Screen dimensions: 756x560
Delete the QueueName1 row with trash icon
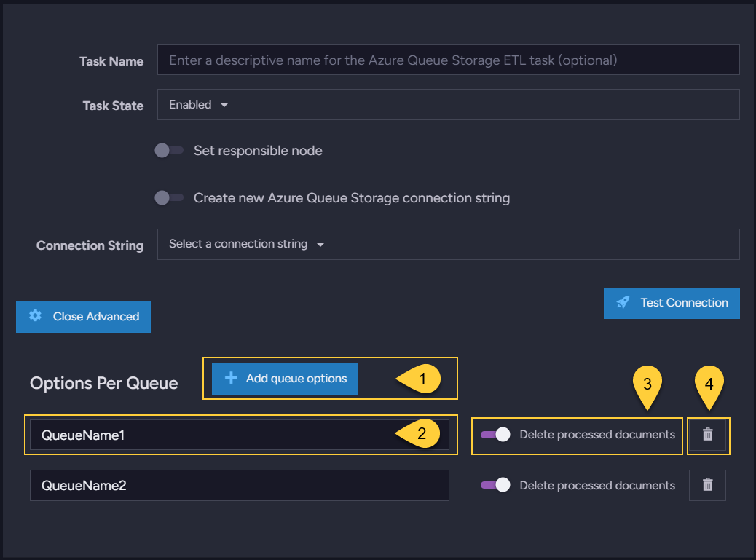click(707, 435)
